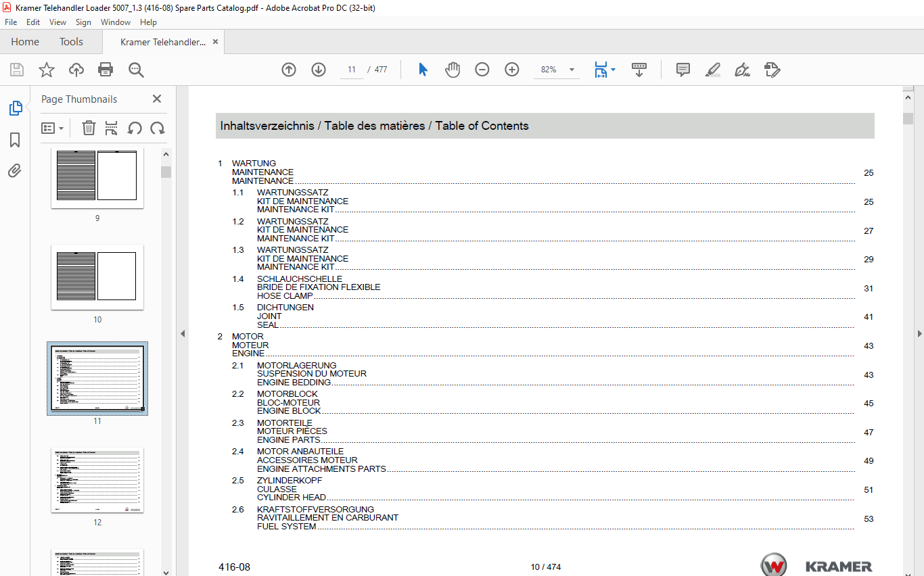Open the Sign document pen tool
The image size is (924, 576).
click(x=743, y=70)
